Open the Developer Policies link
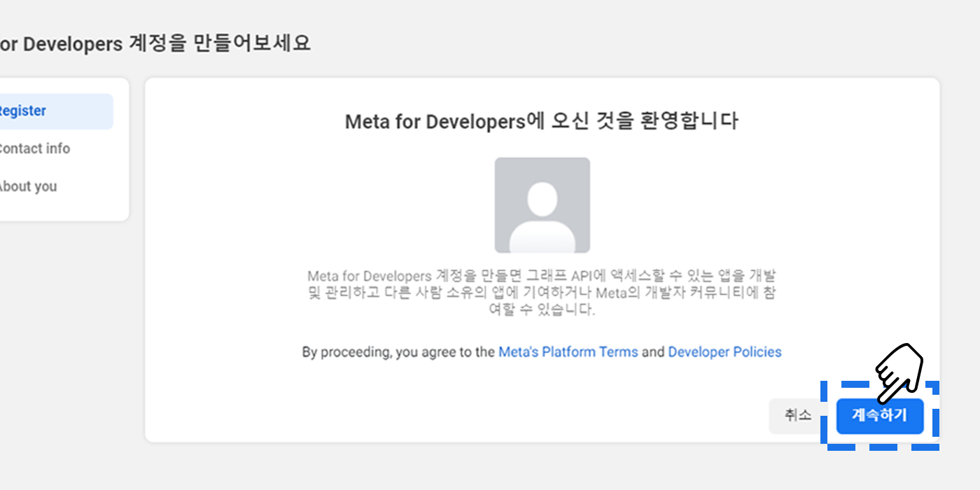 (x=724, y=352)
